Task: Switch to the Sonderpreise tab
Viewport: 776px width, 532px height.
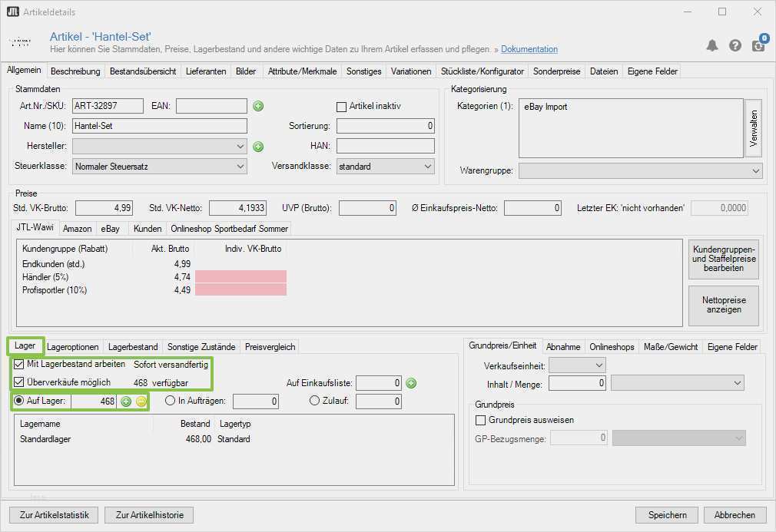Action: point(557,71)
